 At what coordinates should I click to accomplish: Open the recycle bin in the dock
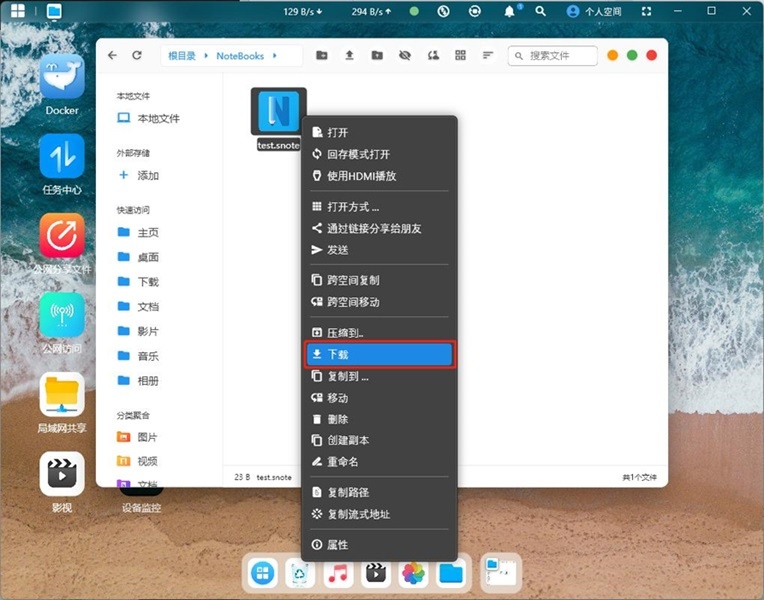(x=300, y=573)
